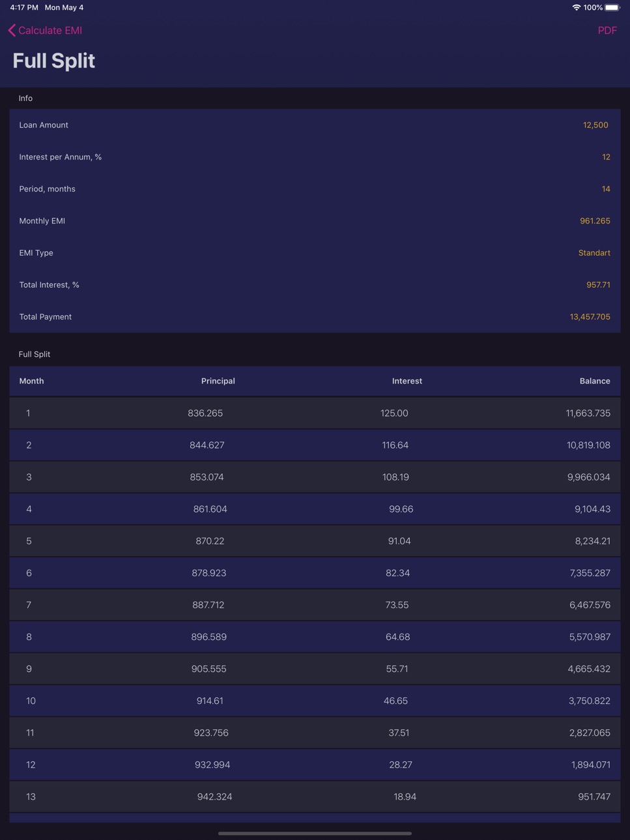Tap the Monthly EMI row

[x=315, y=221]
